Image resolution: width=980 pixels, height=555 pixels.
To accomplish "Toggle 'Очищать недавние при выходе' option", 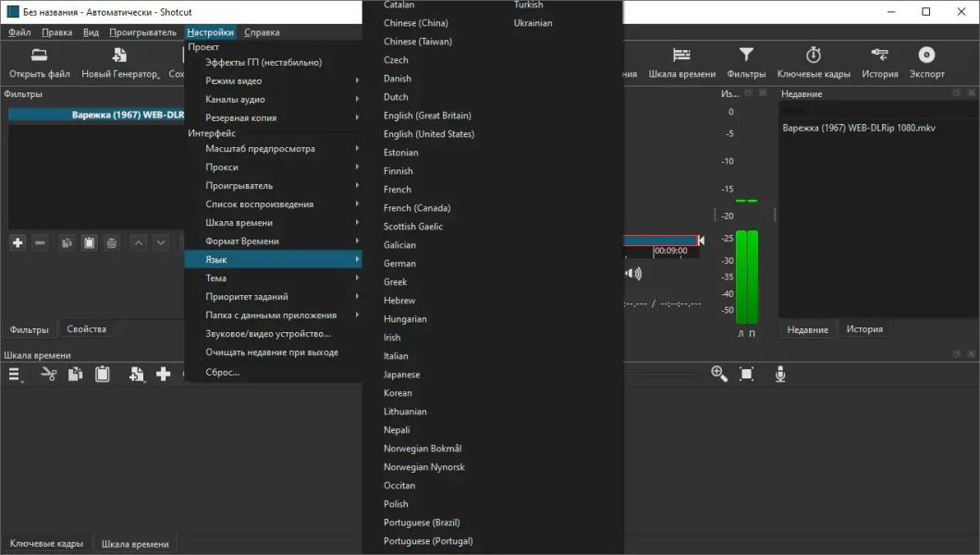I will (272, 352).
